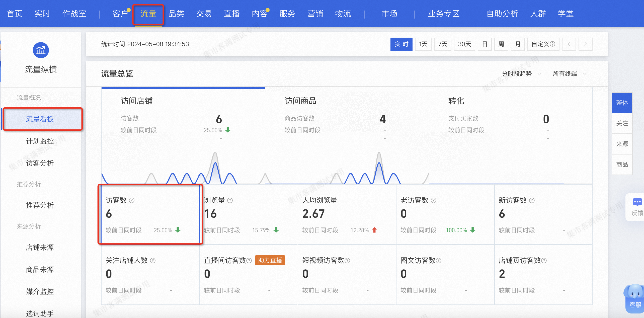Open 客户 in top navigation
Image resolution: width=644 pixels, height=318 pixels.
(120, 14)
